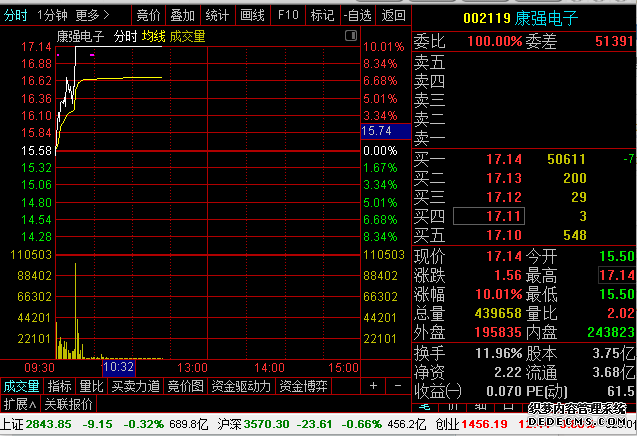This screenshot has width=637, height=436.
Task: Select the 成交量 indicator tab
Action: pos(21,386)
